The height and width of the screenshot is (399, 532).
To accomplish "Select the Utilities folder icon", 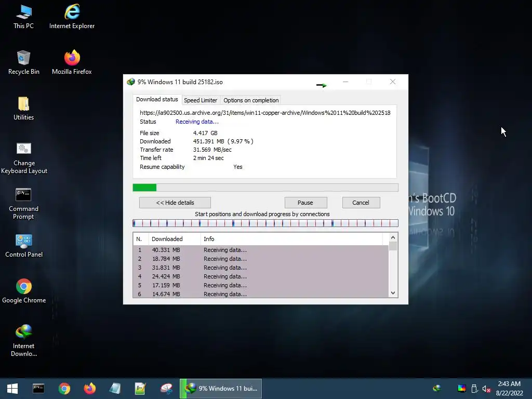I will pos(24,108).
